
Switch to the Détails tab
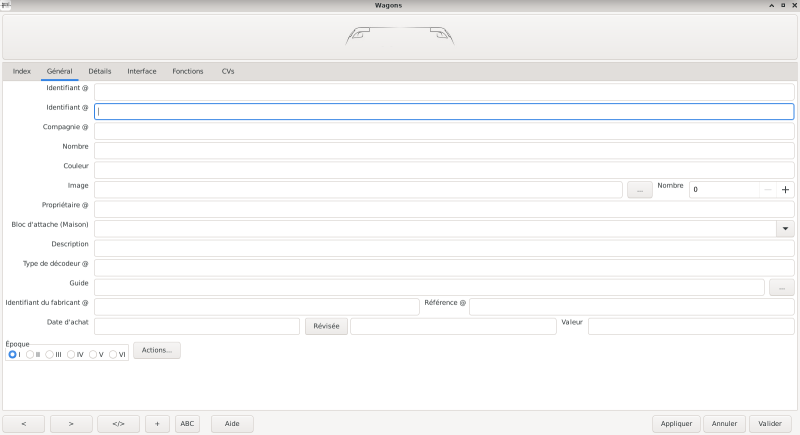pos(100,71)
